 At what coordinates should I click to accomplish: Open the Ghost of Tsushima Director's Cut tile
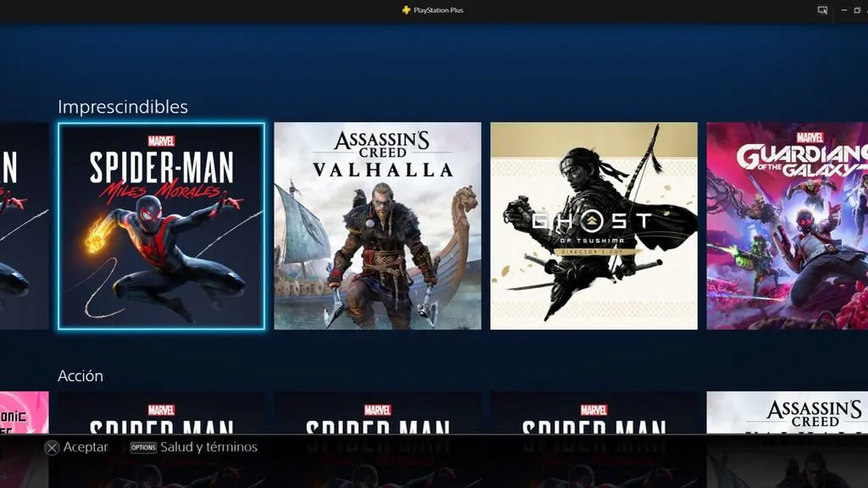(594, 225)
